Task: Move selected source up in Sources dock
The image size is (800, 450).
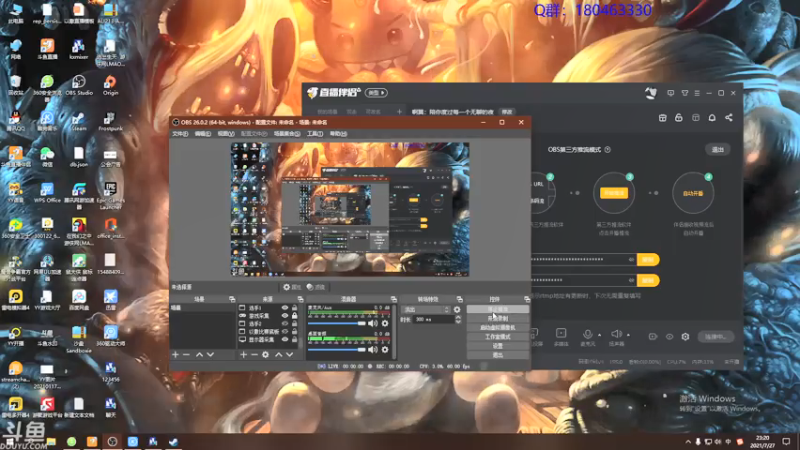Action: click(x=279, y=355)
